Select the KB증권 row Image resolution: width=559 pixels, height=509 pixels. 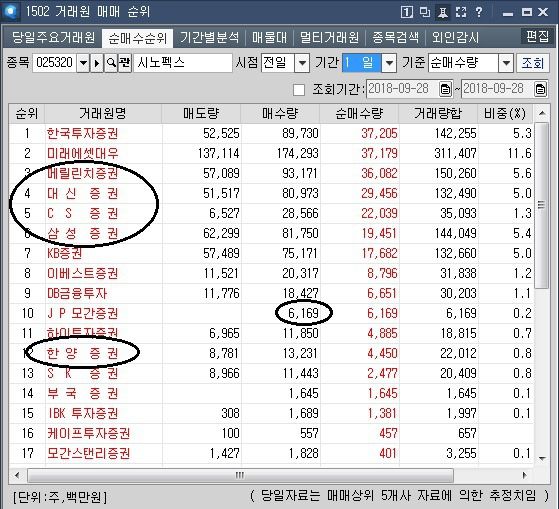pos(271,253)
